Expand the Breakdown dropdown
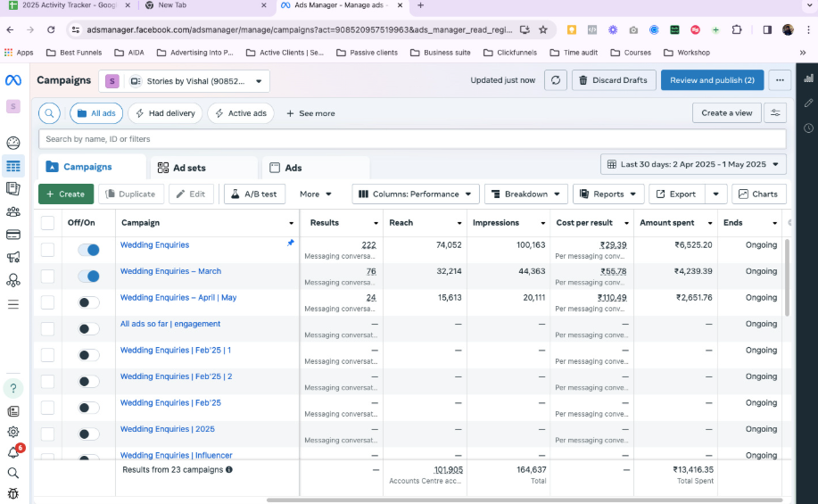Image resolution: width=818 pixels, height=504 pixels. point(527,194)
